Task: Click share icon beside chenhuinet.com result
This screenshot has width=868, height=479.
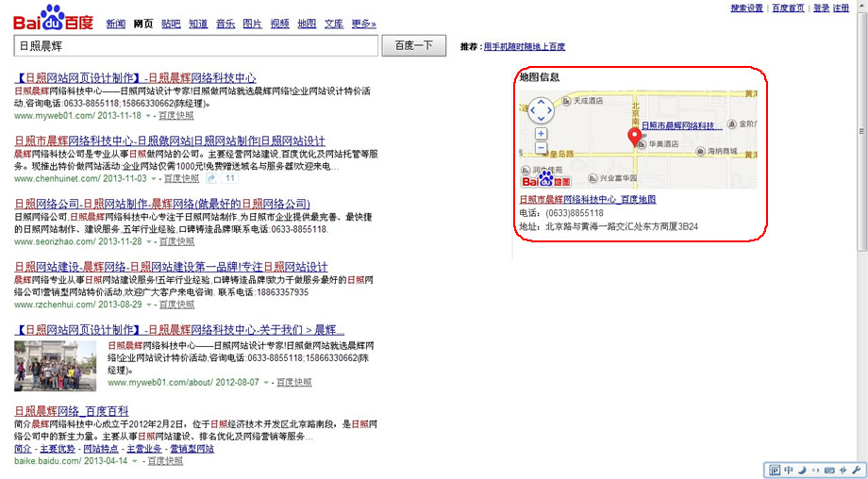Action: click(x=211, y=178)
